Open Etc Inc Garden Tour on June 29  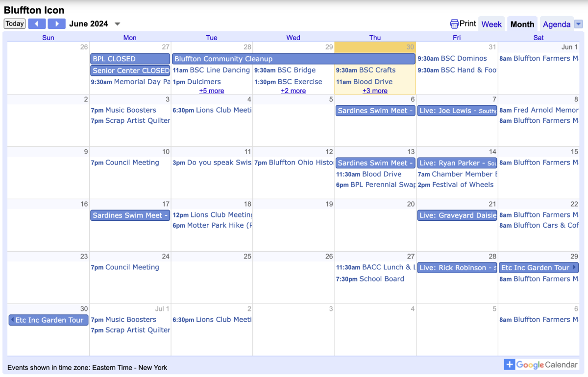click(539, 268)
